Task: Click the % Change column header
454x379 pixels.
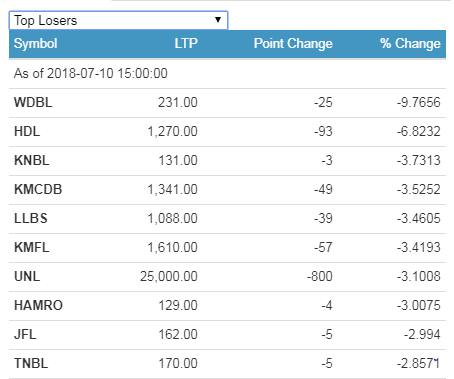Action: pos(410,44)
